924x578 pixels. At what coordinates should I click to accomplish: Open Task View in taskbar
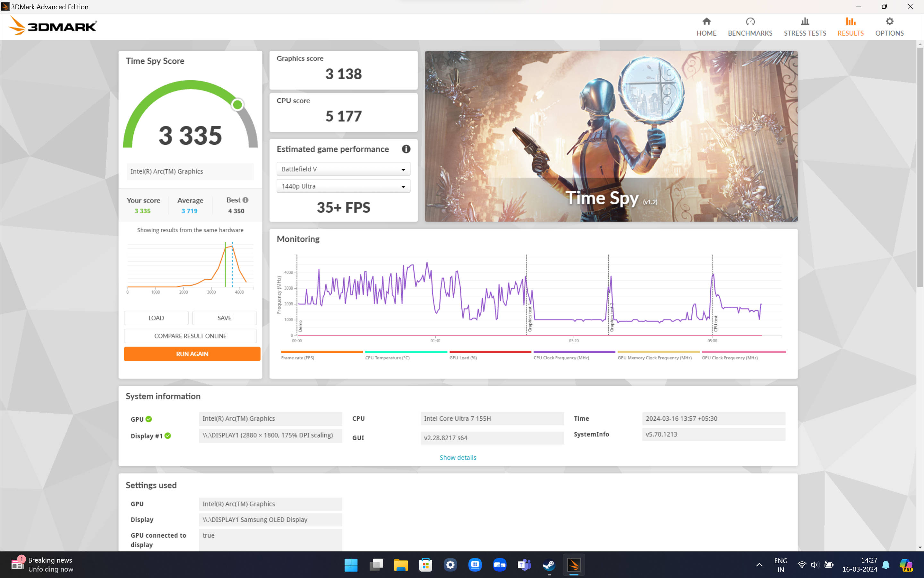(376, 565)
